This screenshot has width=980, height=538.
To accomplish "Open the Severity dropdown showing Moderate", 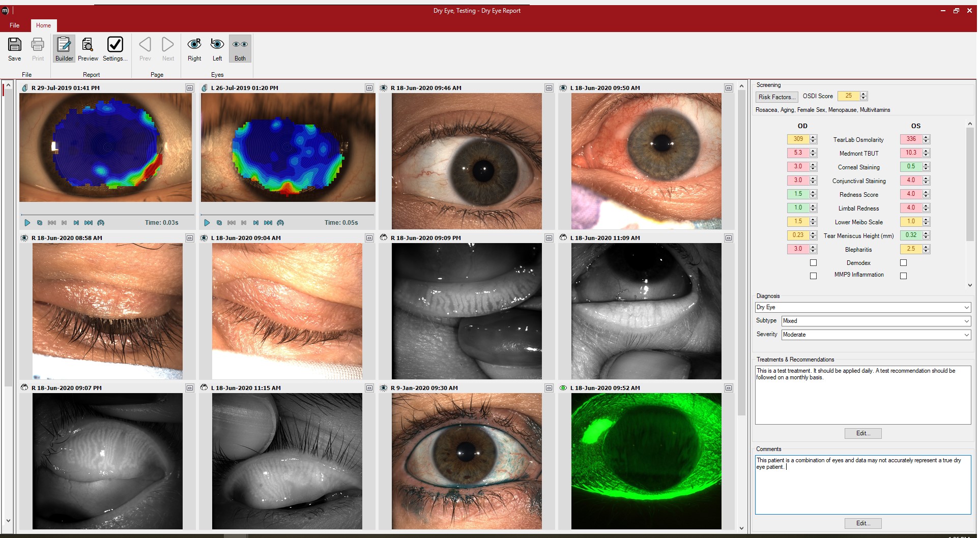I will click(966, 335).
